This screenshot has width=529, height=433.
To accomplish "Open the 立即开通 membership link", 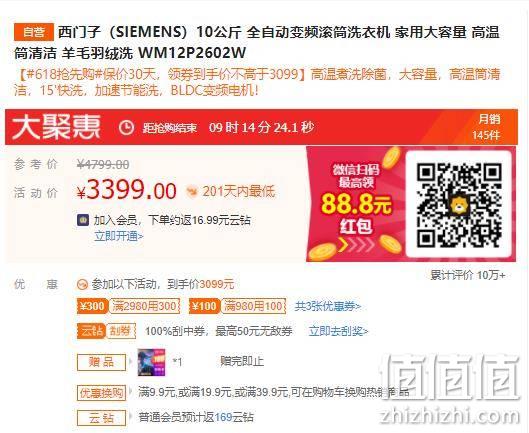I will click(x=119, y=236).
